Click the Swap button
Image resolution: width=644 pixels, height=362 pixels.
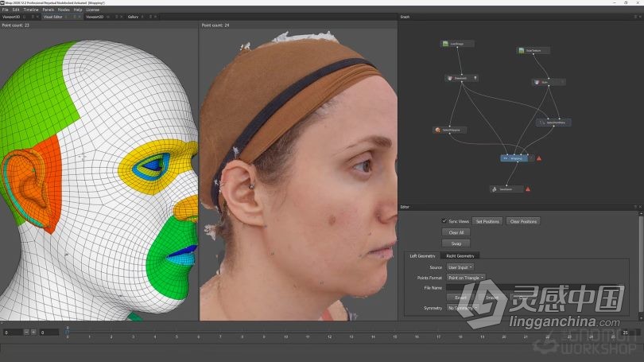pyautogui.click(x=456, y=243)
